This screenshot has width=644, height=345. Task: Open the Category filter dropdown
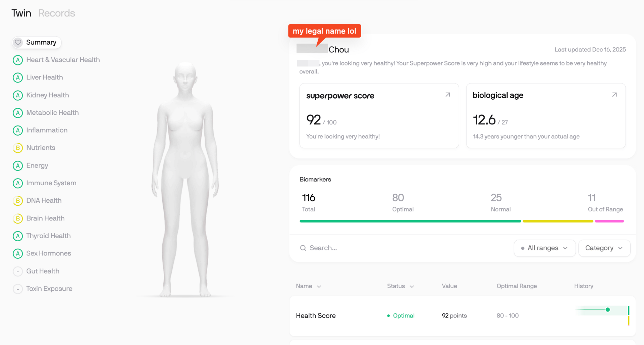[604, 248]
